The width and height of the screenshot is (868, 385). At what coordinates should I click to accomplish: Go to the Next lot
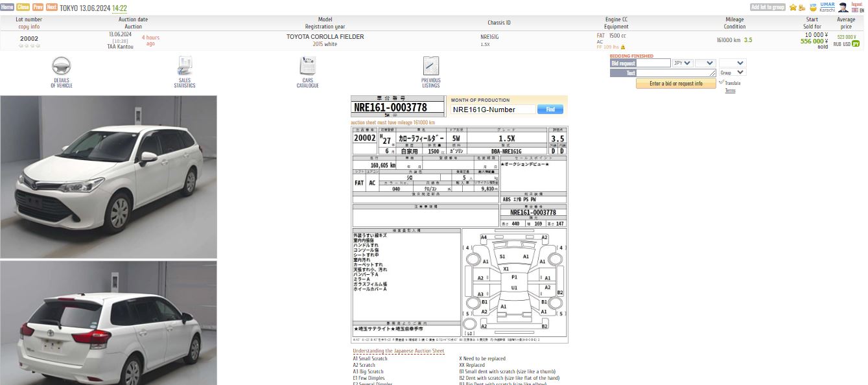pos(52,7)
